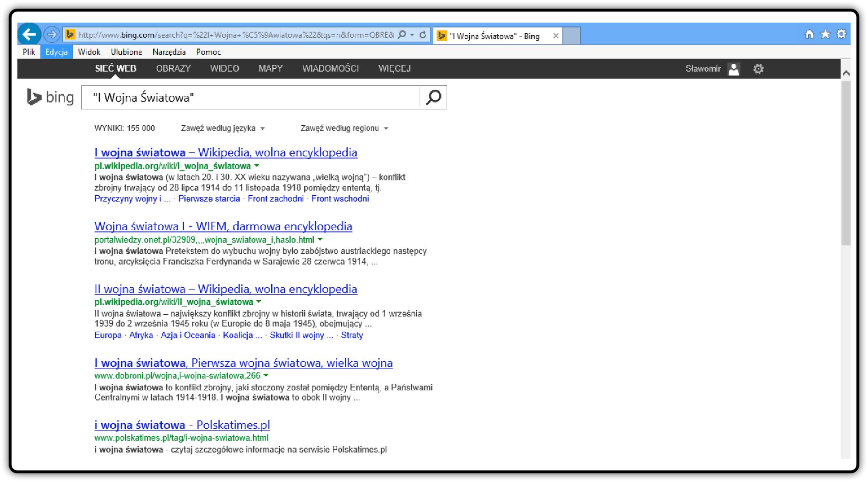This screenshot has width=868, height=482.
Task: Open the address bar dropdown arrow
Action: click(x=412, y=35)
